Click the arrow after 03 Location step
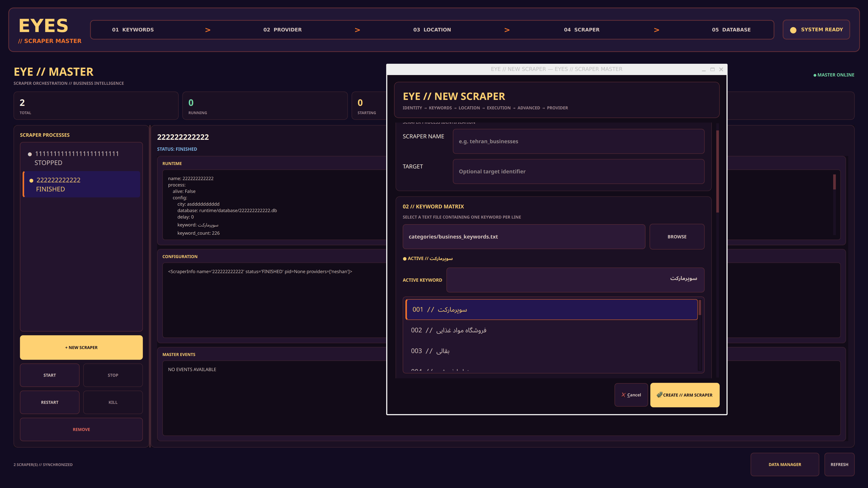Image resolution: width=868 pixels, height=488 pixels. click(507, 30)
